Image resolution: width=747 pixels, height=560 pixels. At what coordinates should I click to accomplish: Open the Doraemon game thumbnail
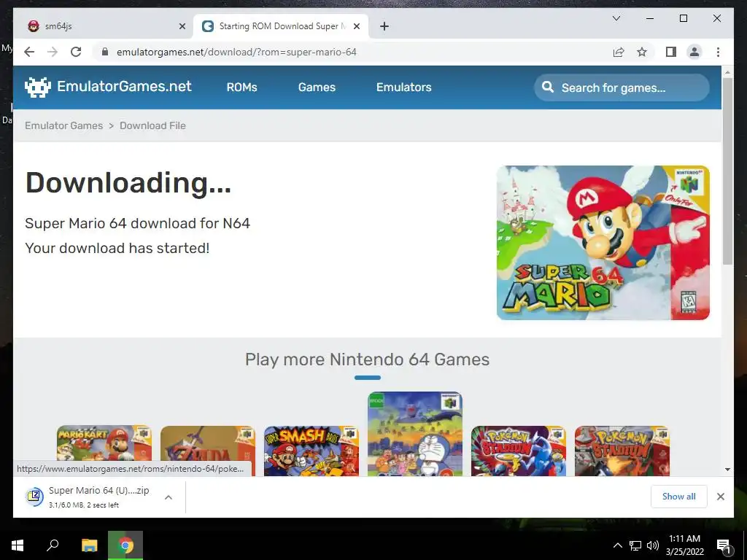click(415, 434)
